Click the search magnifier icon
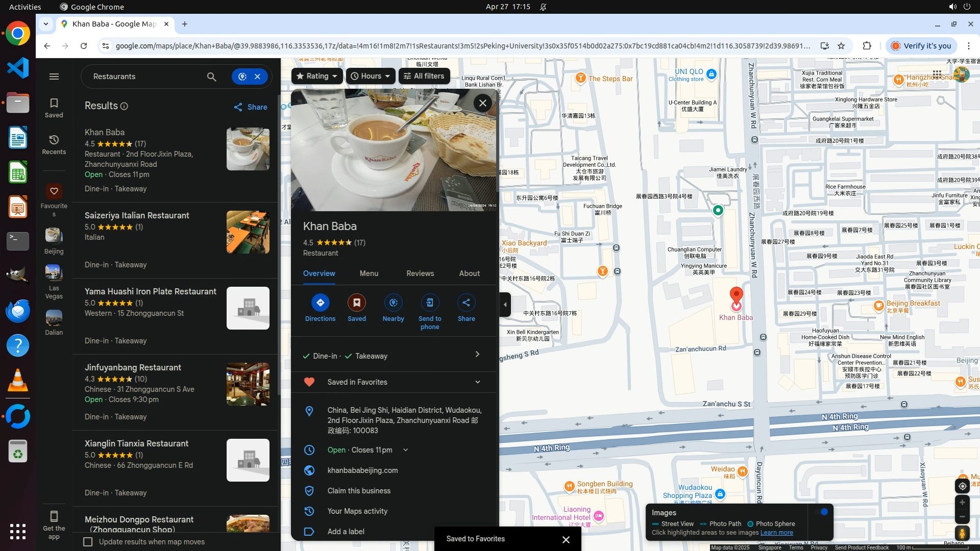Image resolution: width=980 pixels, height=551 pixels. (211, 77)
